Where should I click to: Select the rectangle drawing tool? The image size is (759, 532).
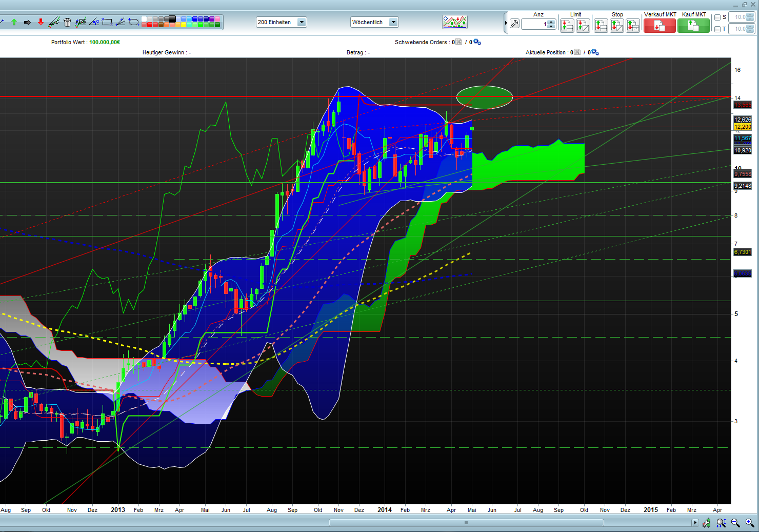pyautogui.click(x=107, y=22)
